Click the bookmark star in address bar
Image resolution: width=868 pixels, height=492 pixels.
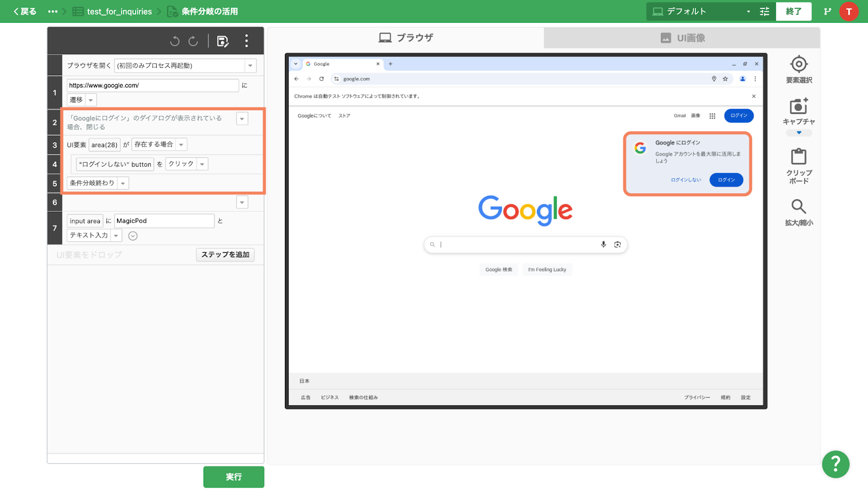(725, 79)
